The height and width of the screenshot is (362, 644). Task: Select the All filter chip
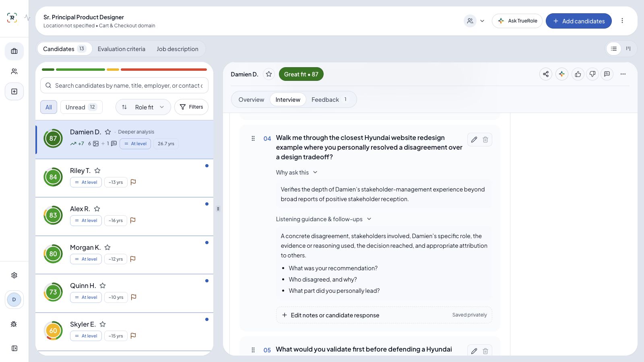click(49, 107)
